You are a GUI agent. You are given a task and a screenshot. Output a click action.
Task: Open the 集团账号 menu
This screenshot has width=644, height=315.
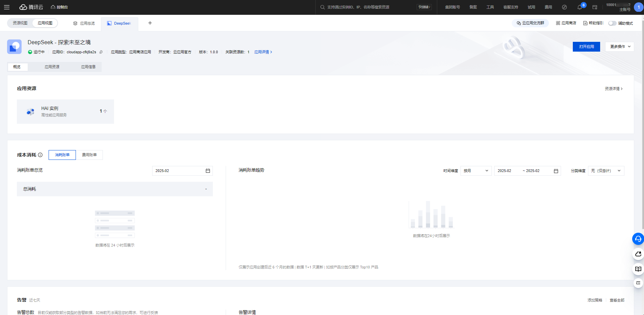tap(452, 7)
